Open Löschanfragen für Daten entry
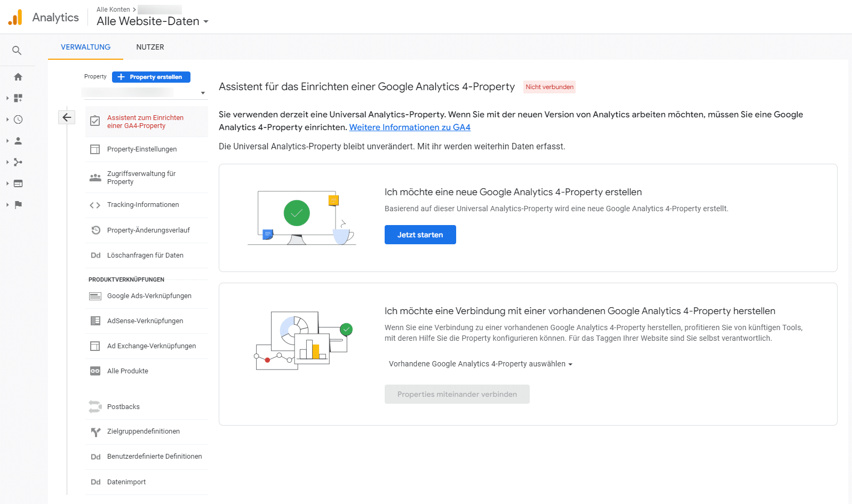 147,255
